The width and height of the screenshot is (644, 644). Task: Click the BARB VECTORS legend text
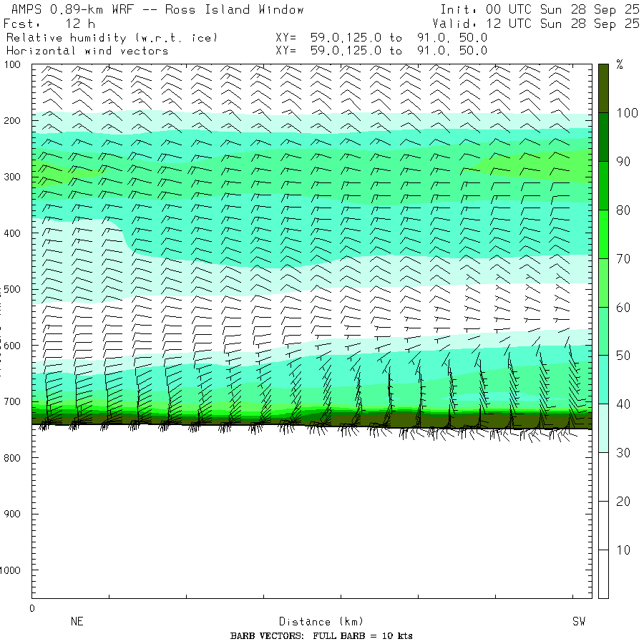click(321, 636)
